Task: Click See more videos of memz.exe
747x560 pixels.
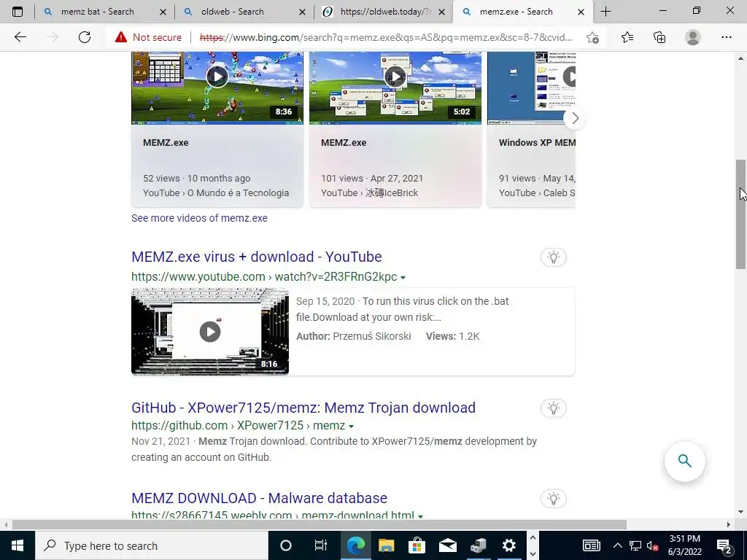Action: [x=199, y=218]
